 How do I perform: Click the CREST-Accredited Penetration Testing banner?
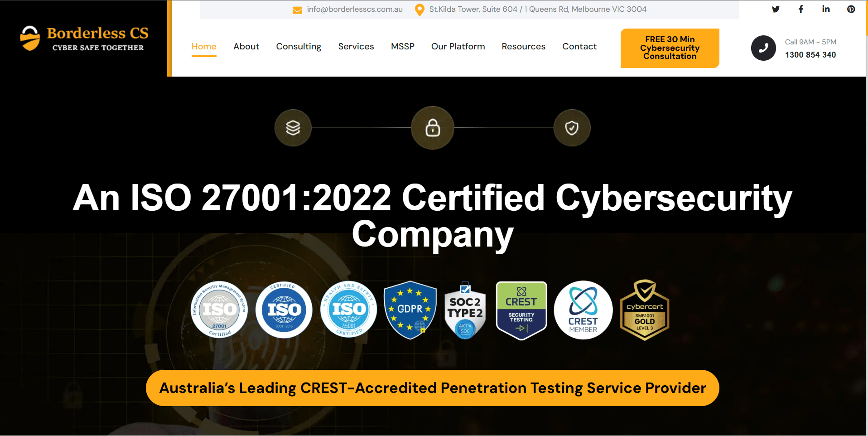[433, 388]
